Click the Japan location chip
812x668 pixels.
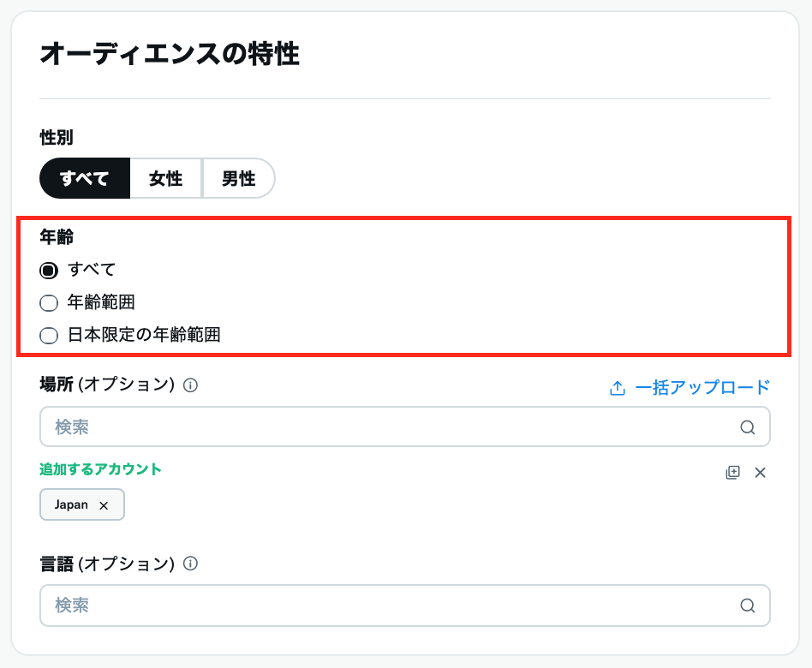click(72, 505)
